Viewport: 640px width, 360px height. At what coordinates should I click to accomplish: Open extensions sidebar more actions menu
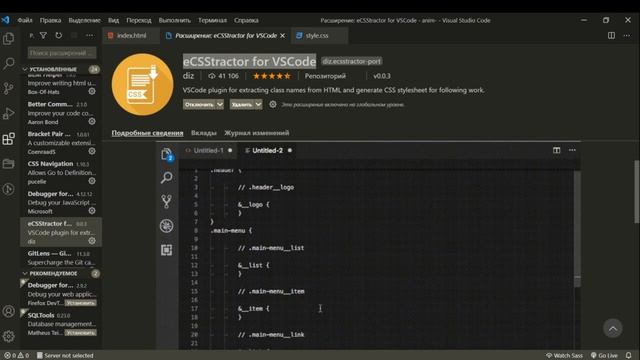click(x=89, y=36)
